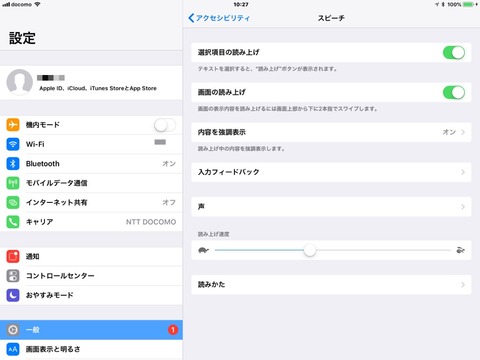Click 内容を強調表示 オン value
The height and width of the screenshot is (360, 480).
[x=449, y=132]
